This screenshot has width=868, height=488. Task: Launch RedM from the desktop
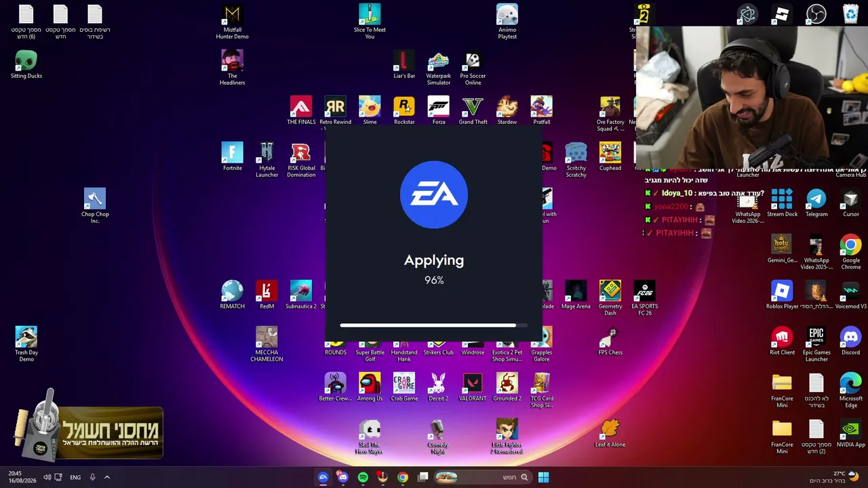click(x=267, y=295)
